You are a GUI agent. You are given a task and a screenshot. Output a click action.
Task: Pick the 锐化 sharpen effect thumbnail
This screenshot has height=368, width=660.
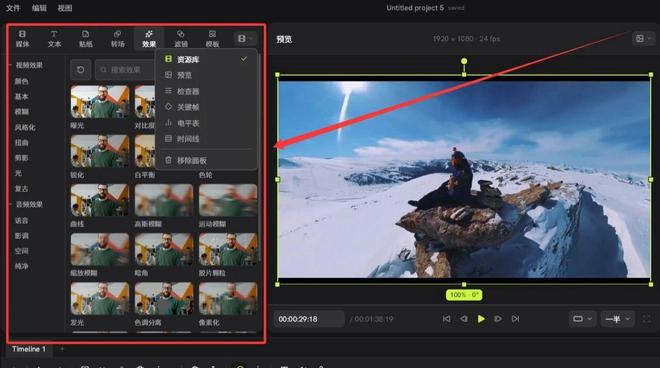(100, 151)
